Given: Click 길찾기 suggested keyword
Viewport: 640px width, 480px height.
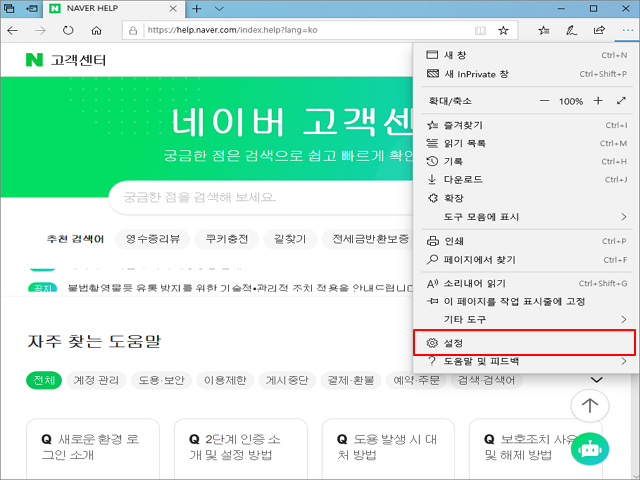Looking at the screenshot, I should (290, 239).
